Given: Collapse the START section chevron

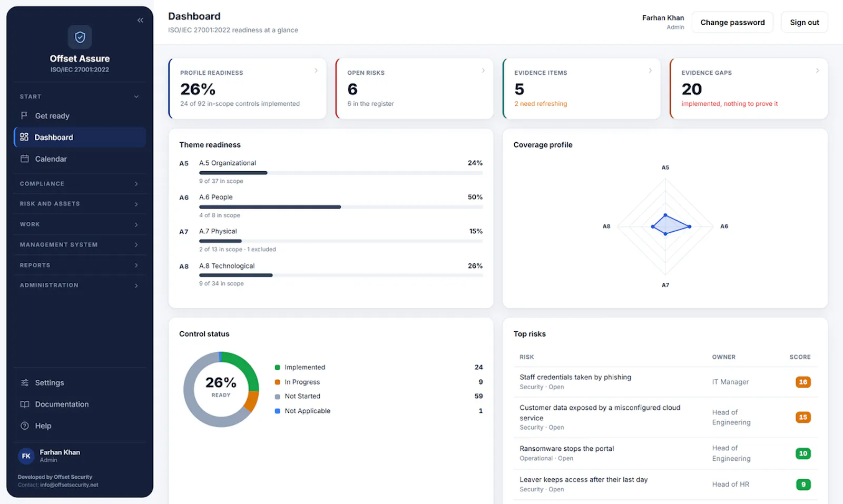Looking at the screenshot, I should [136, 96].
